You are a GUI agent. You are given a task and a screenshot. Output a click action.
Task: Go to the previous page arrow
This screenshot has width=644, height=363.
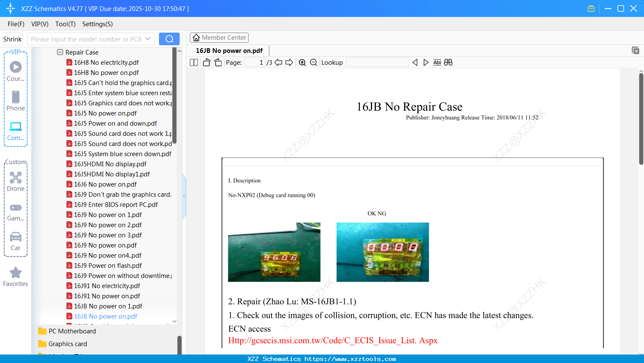[278, 63]
